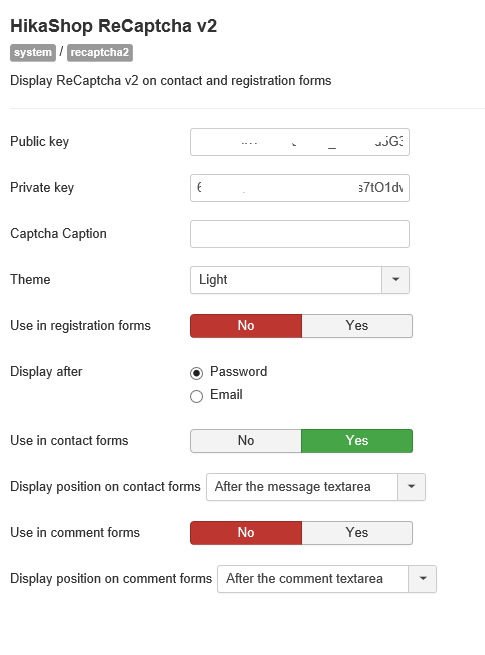The height and width of the screenshot is (655, 485).
Task: Set registration forms to No
Action: pyautogui.click(x=246, y=326)
